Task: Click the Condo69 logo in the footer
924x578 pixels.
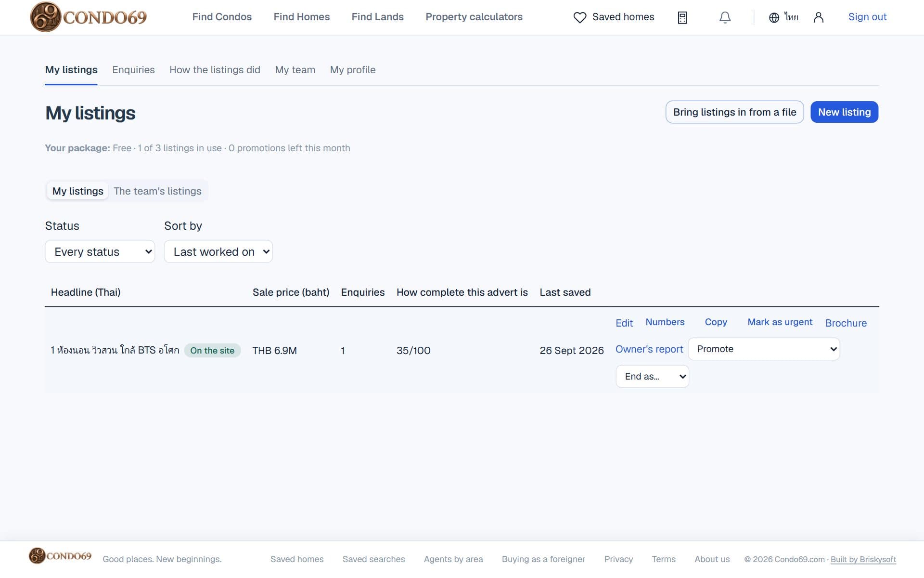Action: [x=60, y=556]
